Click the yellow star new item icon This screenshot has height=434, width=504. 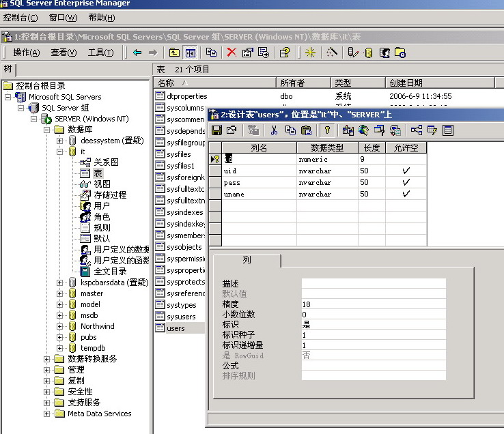(x=310, y=53)
